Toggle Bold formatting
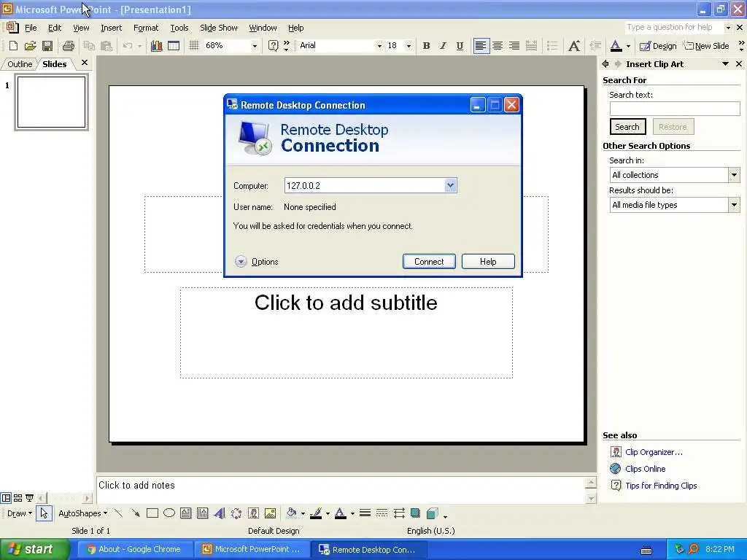The height and width of the screenshot is (560, 747). point(426,46)
